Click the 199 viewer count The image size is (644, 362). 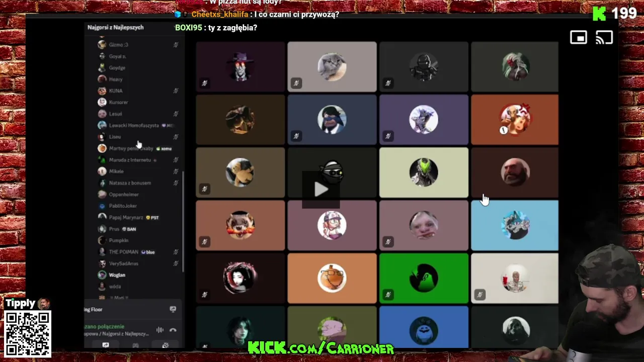pyautogui.click(x=624, y=13)
